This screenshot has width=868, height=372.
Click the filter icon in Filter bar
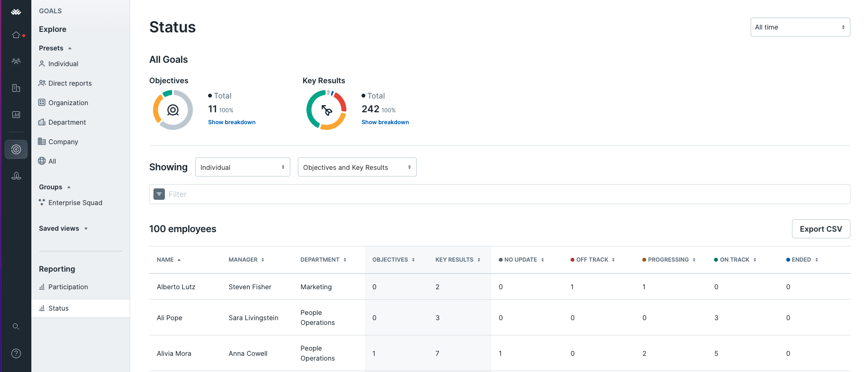pos(159,194)
